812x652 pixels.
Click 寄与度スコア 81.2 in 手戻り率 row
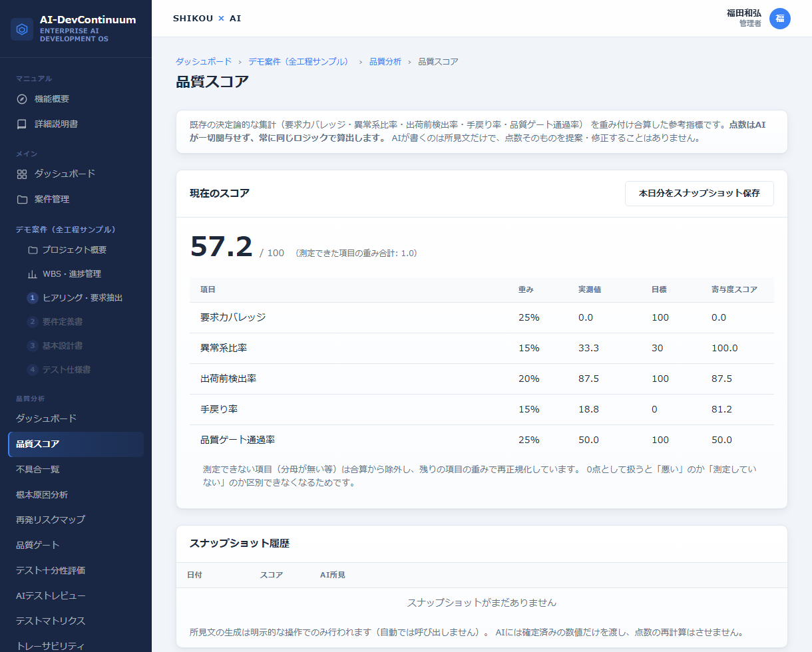point(721,409)
